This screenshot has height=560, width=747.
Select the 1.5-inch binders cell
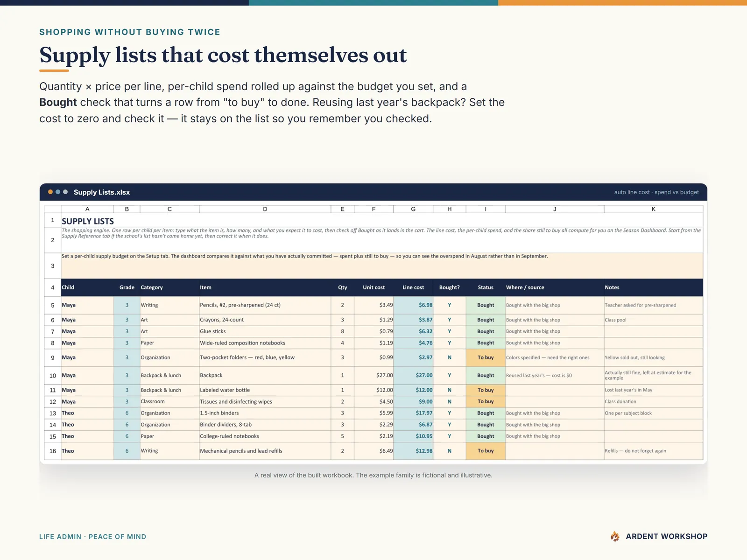(265, 413)
